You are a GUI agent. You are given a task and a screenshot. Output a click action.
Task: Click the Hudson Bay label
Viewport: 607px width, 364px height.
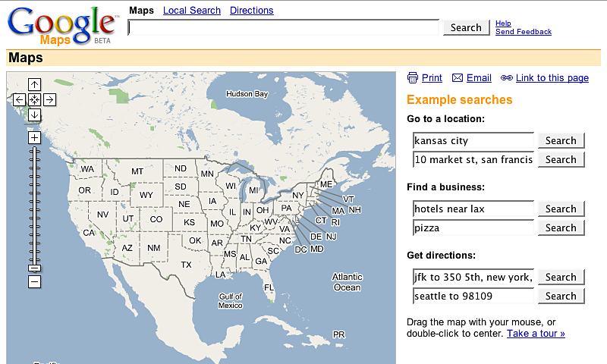247,93
